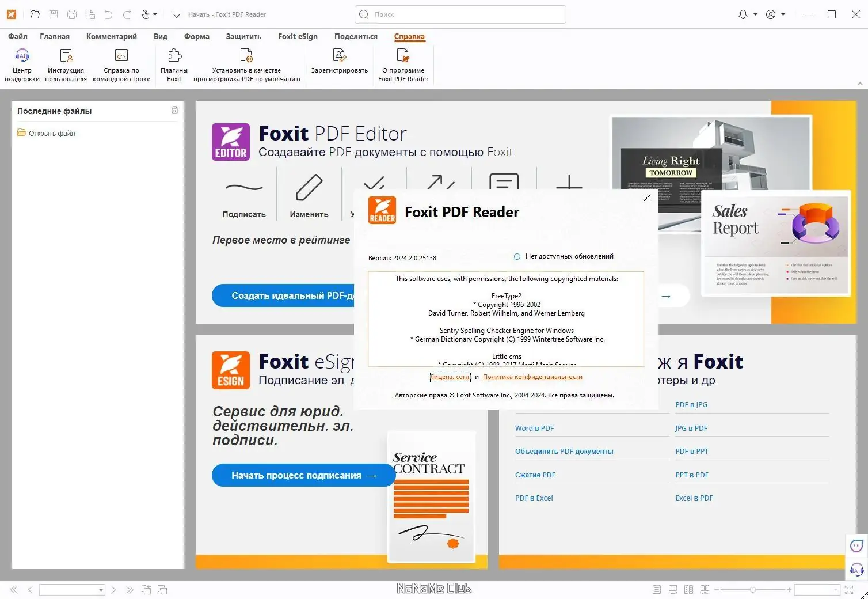Click the Sales Report thumbnail

click(x=776, y=243)
